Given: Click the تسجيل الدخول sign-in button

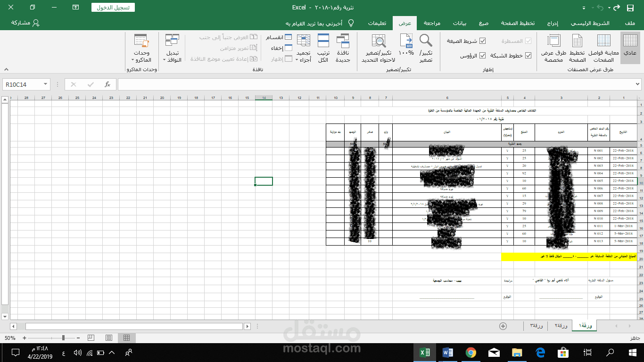Looking at the screenshot, I should coord(113,8).
